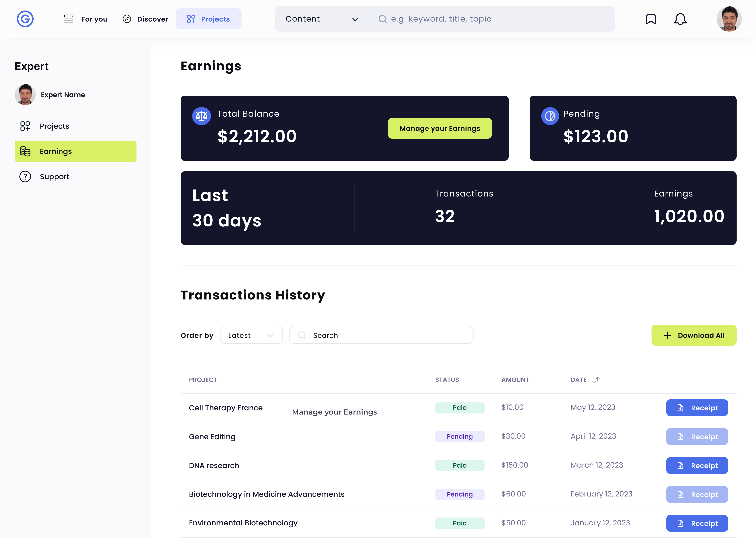
Task: Click the Expert Name sidebar avatar
Action: tap(25, 95)
